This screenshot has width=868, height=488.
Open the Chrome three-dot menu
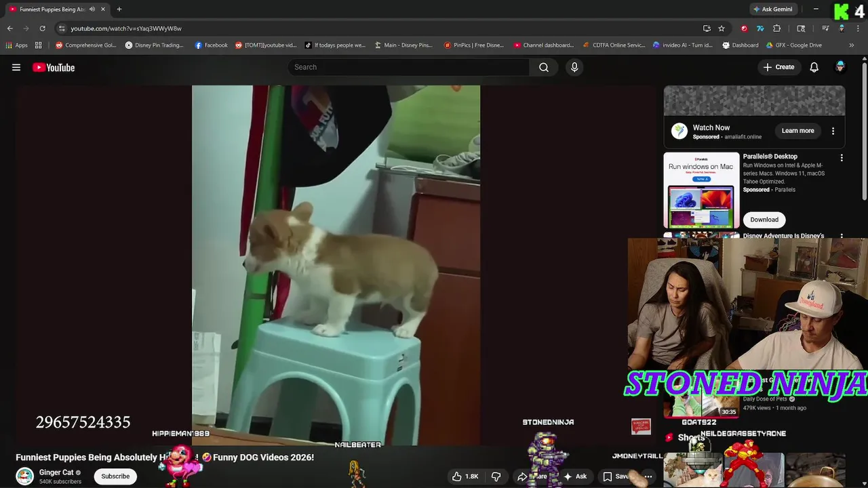[858, 28]
